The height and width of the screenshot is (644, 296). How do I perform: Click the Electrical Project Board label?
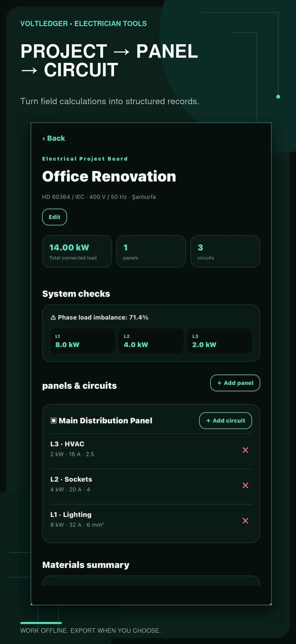[x=85, y=159]
